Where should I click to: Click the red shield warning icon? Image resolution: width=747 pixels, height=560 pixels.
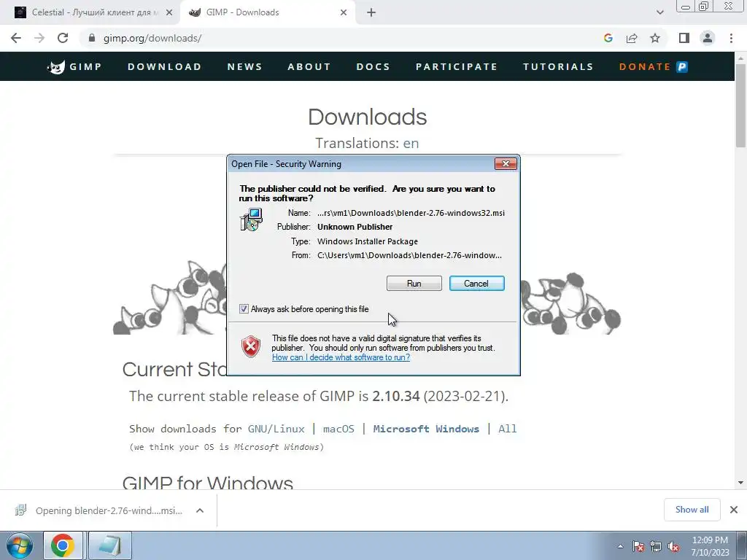[x=251, y=346]
